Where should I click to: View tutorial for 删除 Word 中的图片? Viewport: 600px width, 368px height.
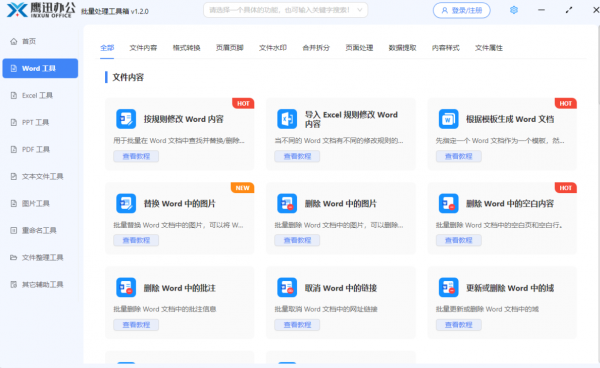click(x=297, y=240)
